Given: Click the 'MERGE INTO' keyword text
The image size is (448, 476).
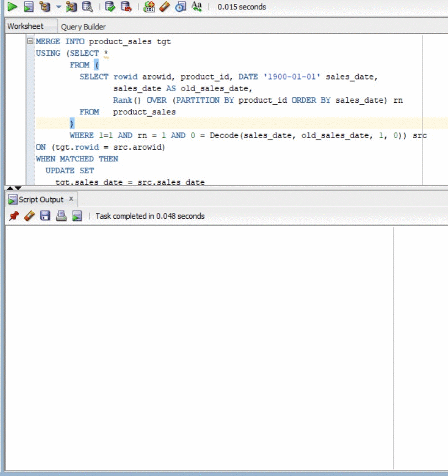Looking at the screenshot, I should pos(60,41).
